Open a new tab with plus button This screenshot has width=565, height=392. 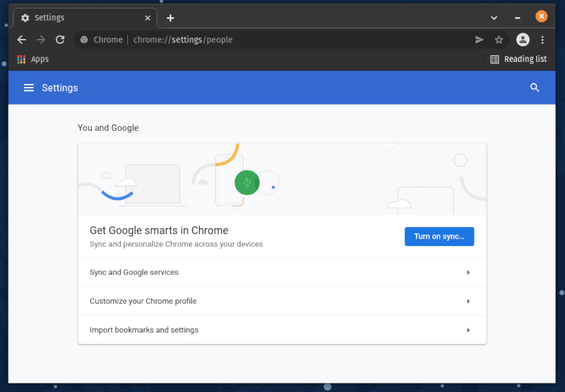click(x=170, y=18)
